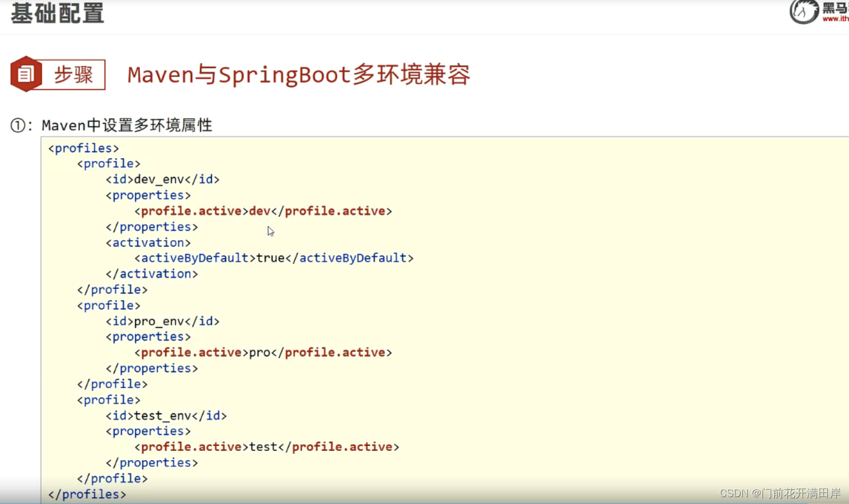This screenshot has height=504, width=849.
Task: Click the 步骤 label box
Action: click(73, 74)
